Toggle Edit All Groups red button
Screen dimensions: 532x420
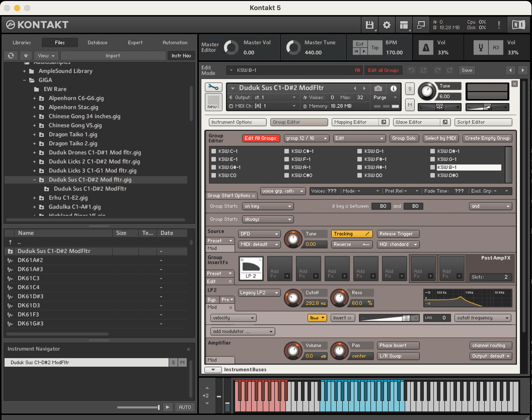[x=260, y=138]
